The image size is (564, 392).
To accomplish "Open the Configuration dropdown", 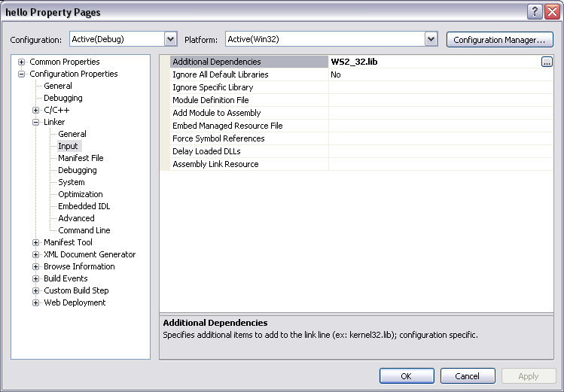I will [170, 39].
